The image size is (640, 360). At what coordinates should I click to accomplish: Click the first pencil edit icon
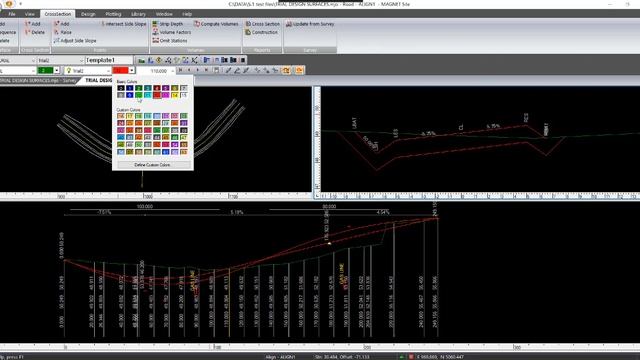[228, 71]
